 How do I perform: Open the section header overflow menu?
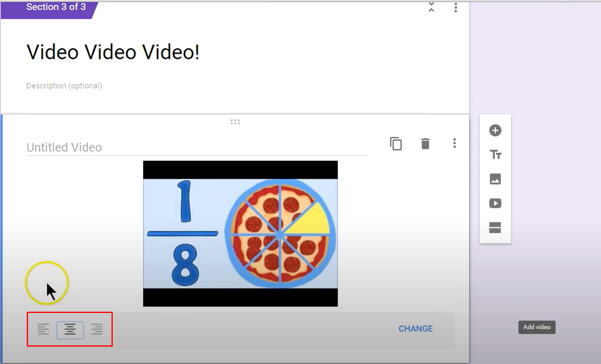pos(455,8)
